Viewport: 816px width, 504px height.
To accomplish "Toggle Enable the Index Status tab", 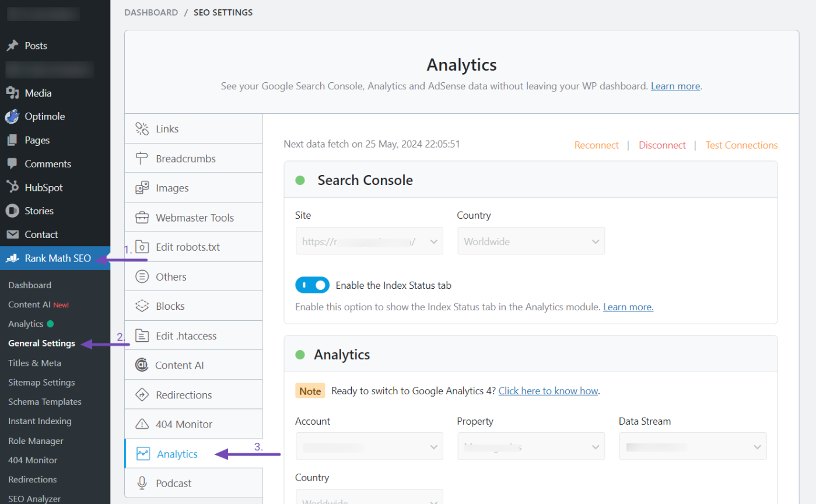I will pyautogui.click(x=312, y=285).
